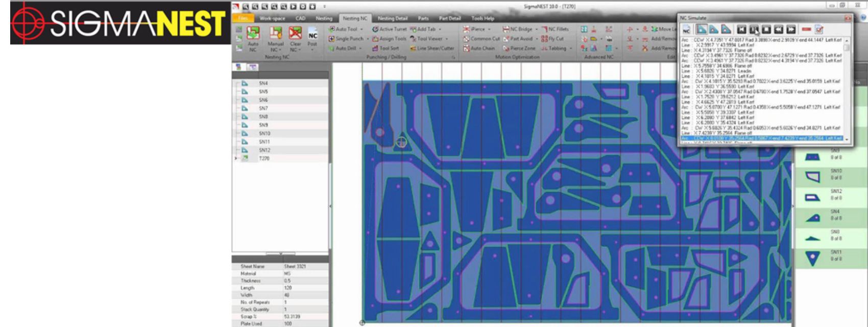Select Assign Tools in the ribbon
The image size is (868, 327).
(x=390, y=39)
